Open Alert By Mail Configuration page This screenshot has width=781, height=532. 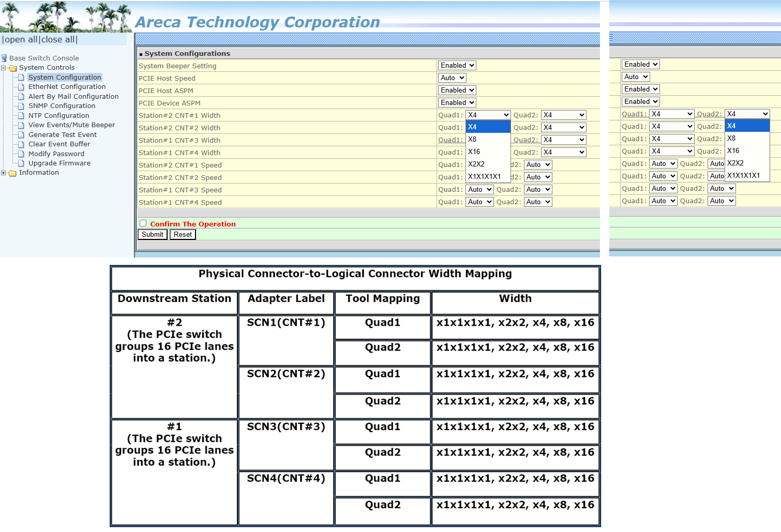[73, 97]
